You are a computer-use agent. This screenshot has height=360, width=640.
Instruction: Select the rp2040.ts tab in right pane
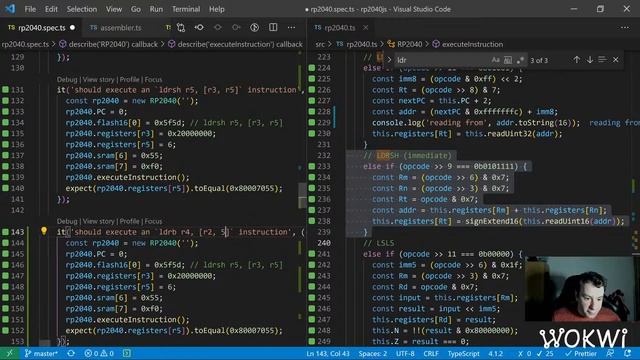340,28
